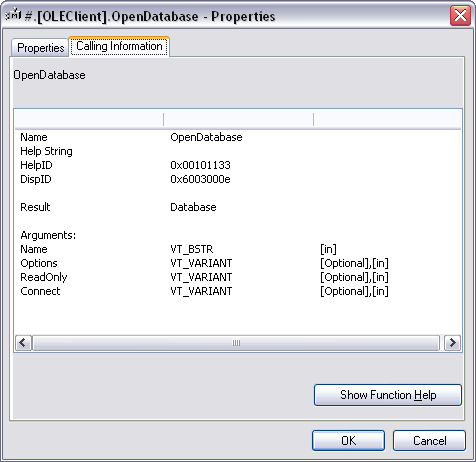Confirm with the OK button
Screen dimensions: 476x462
(348, 441)
